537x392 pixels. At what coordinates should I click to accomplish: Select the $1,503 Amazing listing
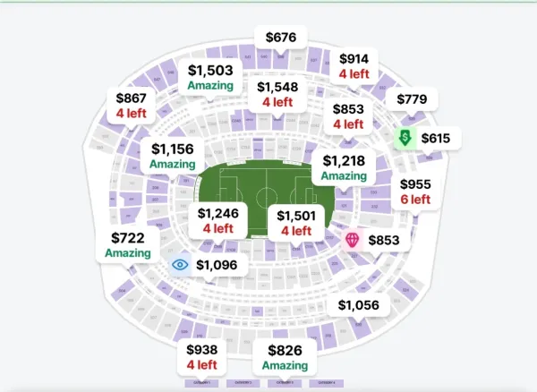tap(210, 77)
